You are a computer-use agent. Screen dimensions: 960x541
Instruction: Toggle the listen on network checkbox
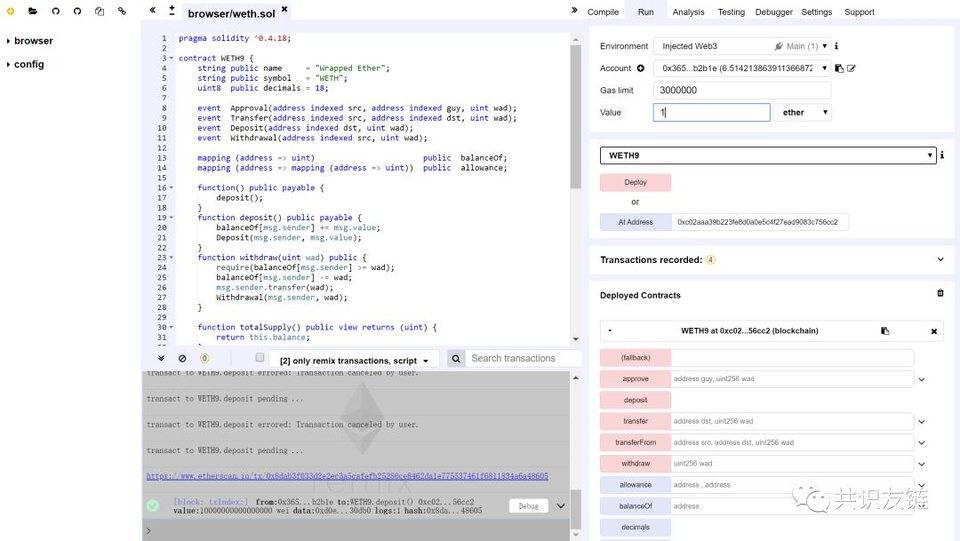260,357
